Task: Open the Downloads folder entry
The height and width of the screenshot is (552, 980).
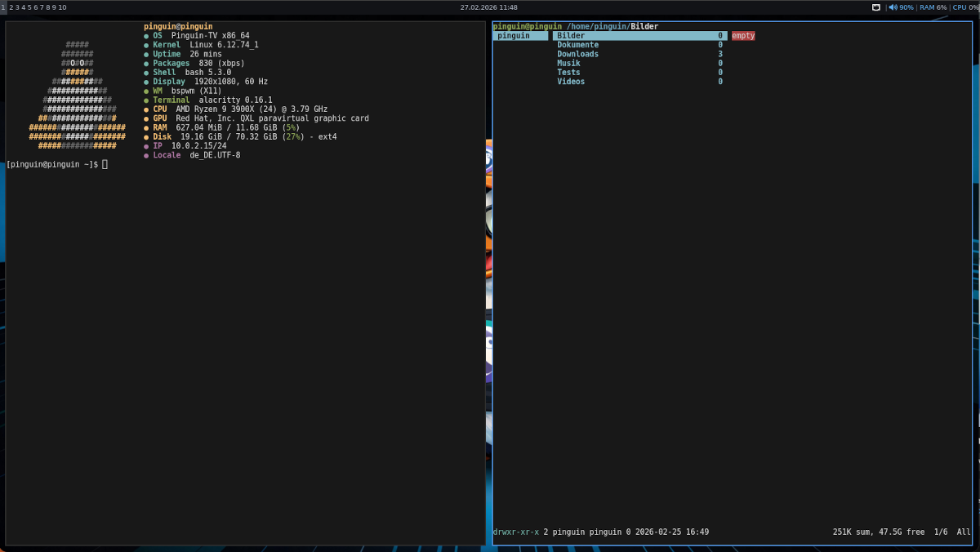Action: (x=577, y=54)
